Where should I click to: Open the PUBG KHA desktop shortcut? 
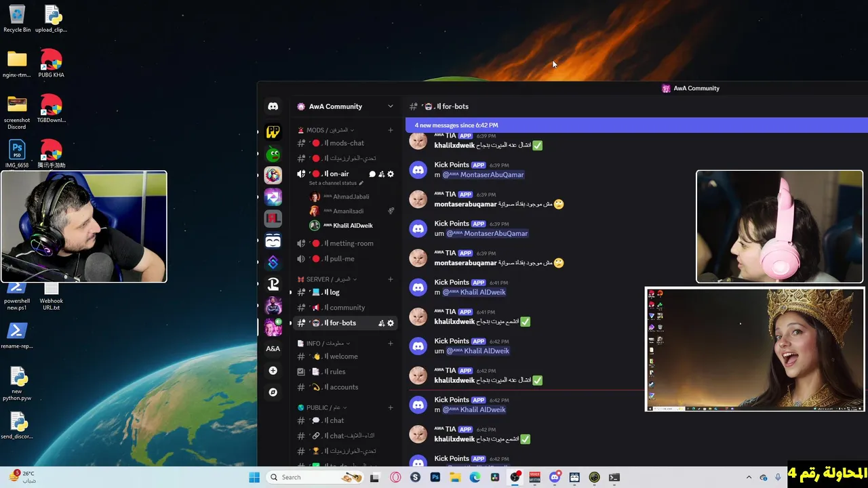(x=51, y=64)
